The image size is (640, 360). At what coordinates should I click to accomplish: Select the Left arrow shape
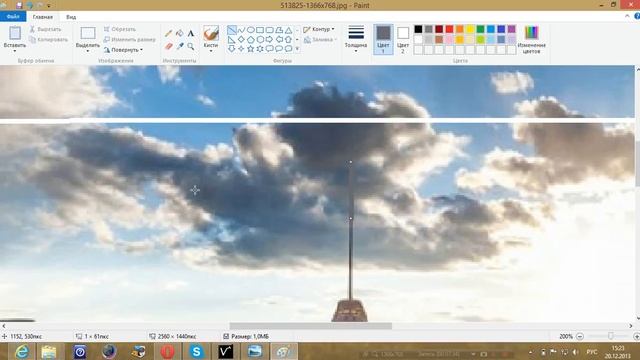[279, 40]
